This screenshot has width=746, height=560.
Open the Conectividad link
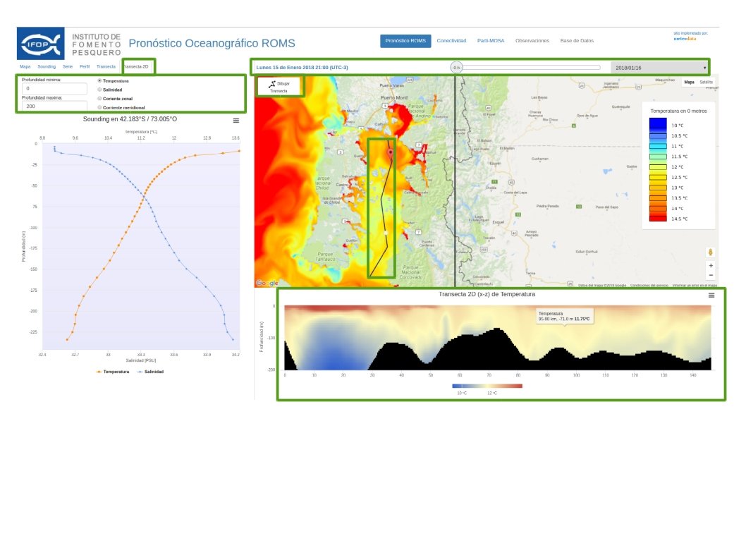click(x=451, y=41)
